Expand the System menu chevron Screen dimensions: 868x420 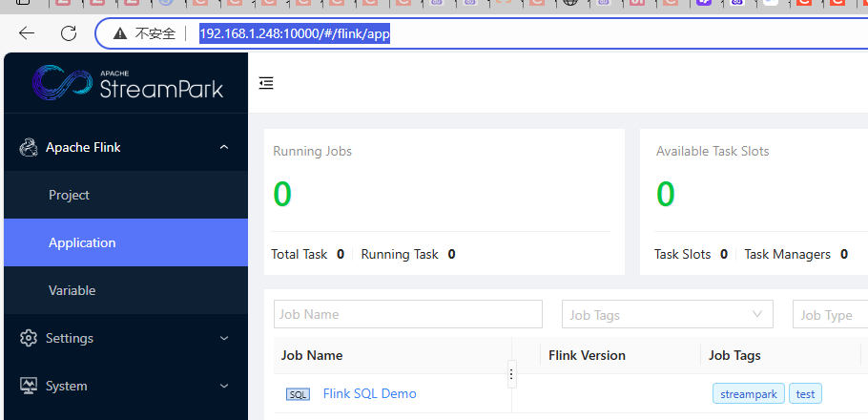coord(223,386)
